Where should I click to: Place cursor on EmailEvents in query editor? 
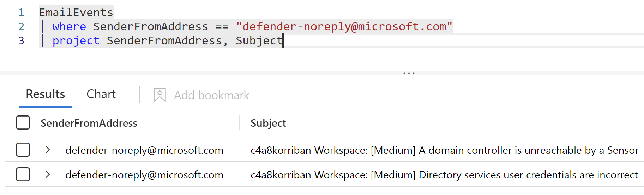pyautogui.click(x=76, y=13)
